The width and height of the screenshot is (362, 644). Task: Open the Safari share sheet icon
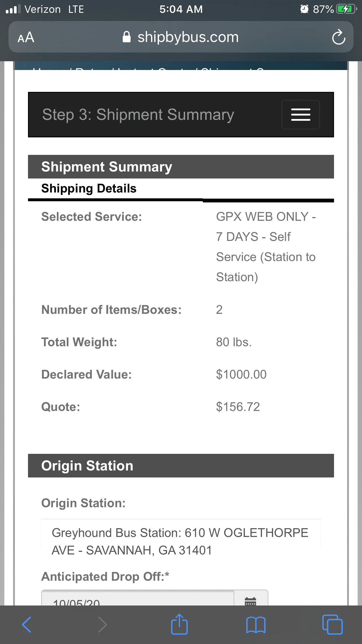coord(179,624)
